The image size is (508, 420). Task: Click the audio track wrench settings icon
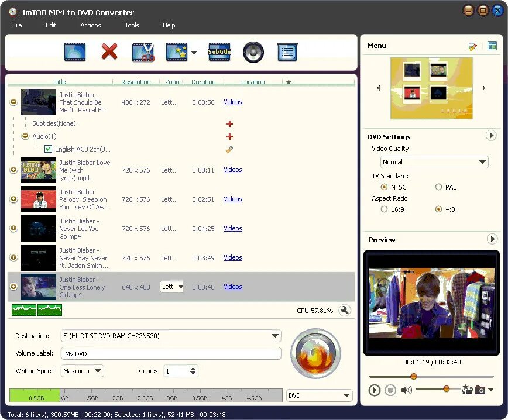[x=229, y=149]
